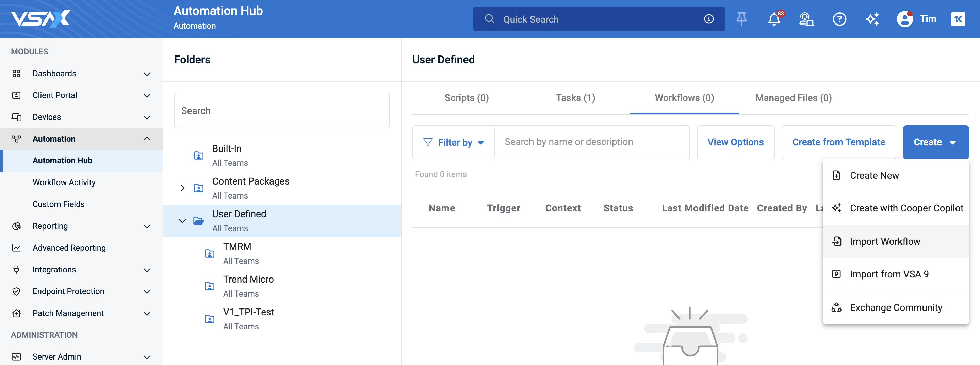Click the notifications bell icon
The height and width of the screenshot is (365, 980).
(x=774, y=19)
